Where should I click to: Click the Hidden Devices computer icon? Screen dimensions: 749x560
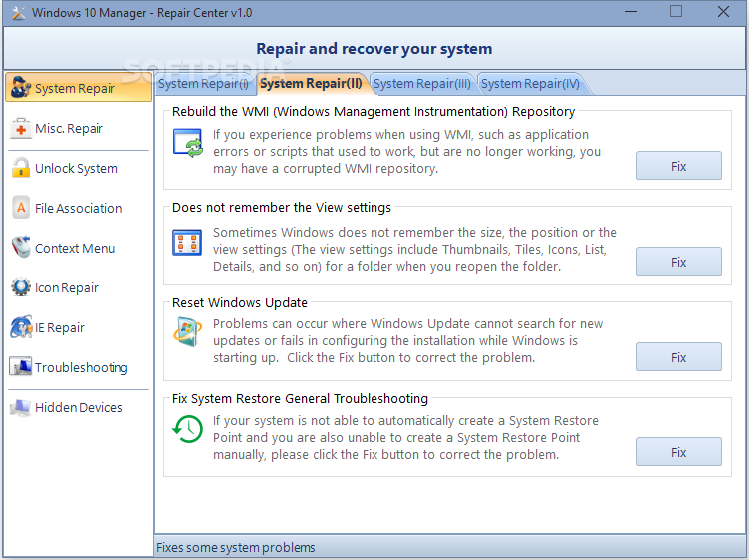(21, 407)
